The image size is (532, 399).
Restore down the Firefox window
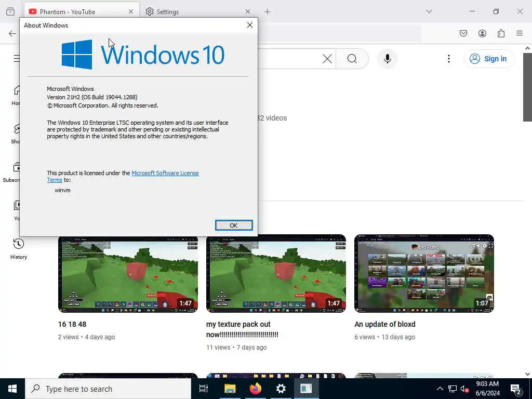point(496,11)
